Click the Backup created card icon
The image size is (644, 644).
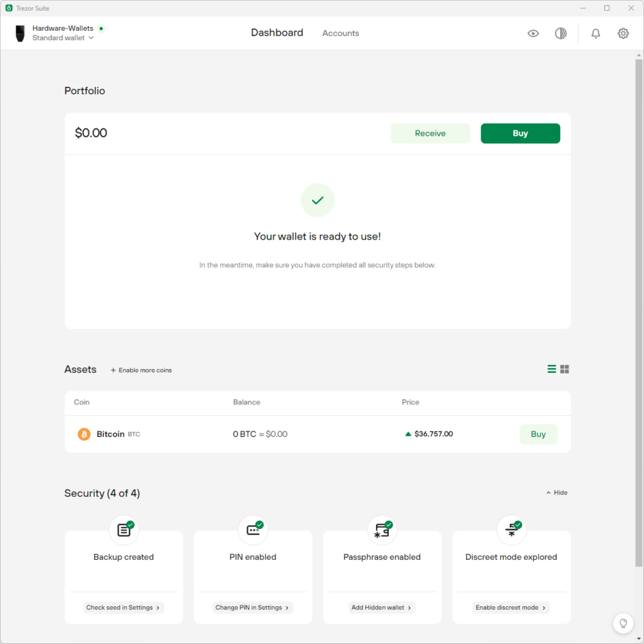coord(124,530)
